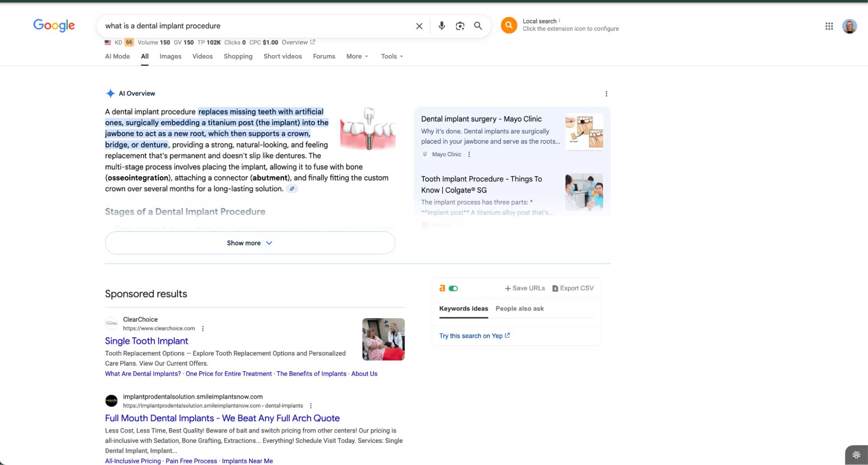
Task: Click Export CSV button
Action: pos(573,288)
